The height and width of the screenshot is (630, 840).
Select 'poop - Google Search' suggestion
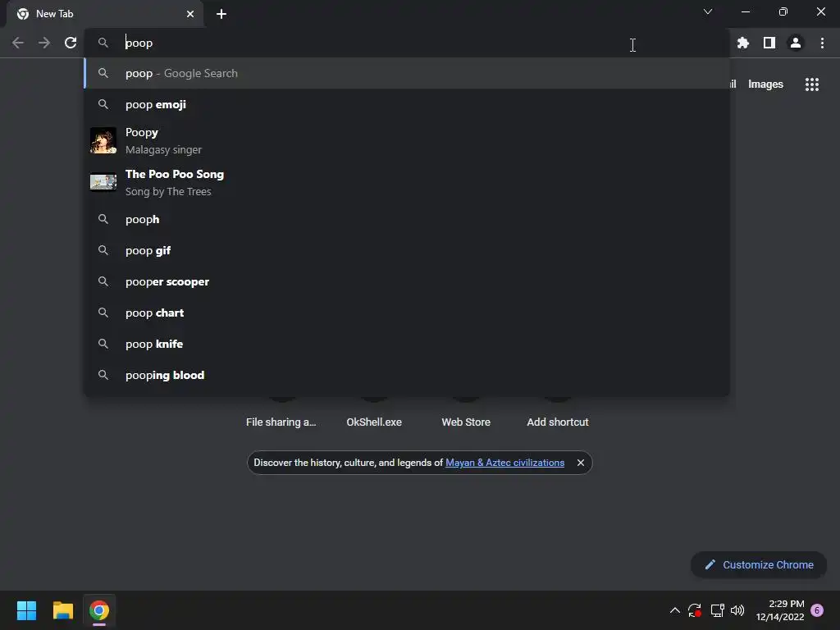pyautogui.click(x=407, y=73)
